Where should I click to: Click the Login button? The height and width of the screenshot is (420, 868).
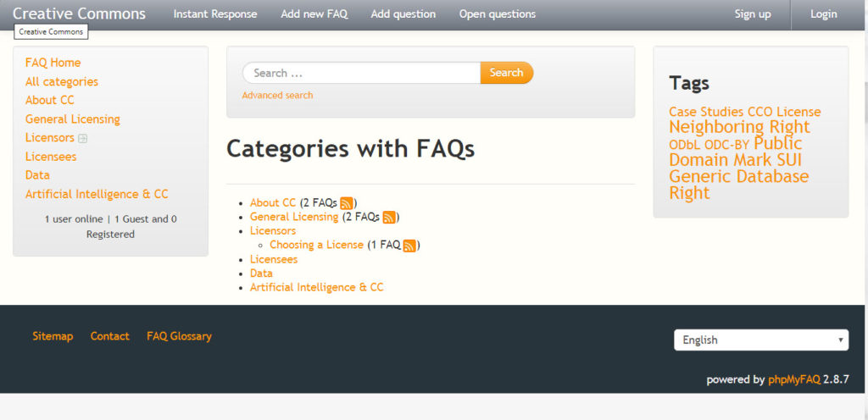(823, 14)
